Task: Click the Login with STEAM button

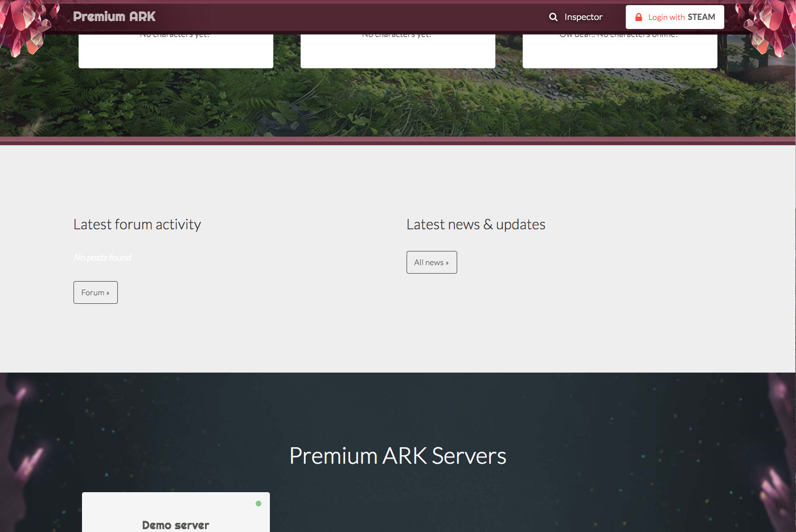Action: pos(675,17)
